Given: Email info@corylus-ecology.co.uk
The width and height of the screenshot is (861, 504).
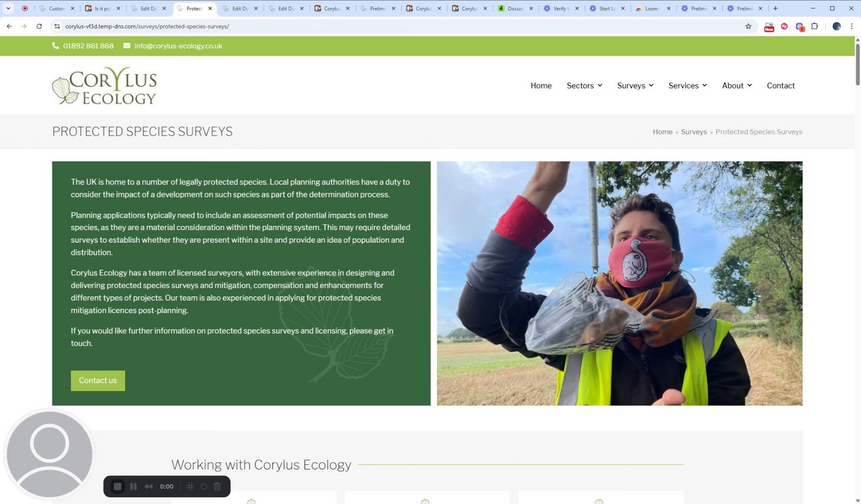Looking at the screenshot, I should point(178,46).
